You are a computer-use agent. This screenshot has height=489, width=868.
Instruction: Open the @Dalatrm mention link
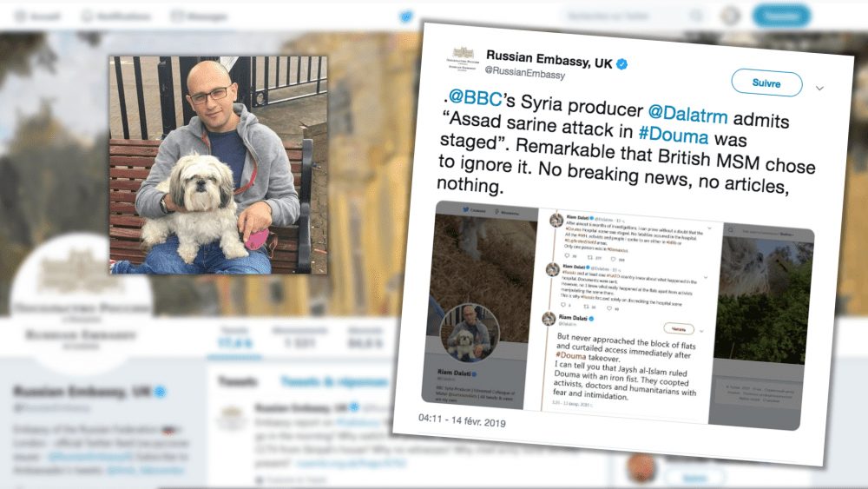[x=687, y=114]
